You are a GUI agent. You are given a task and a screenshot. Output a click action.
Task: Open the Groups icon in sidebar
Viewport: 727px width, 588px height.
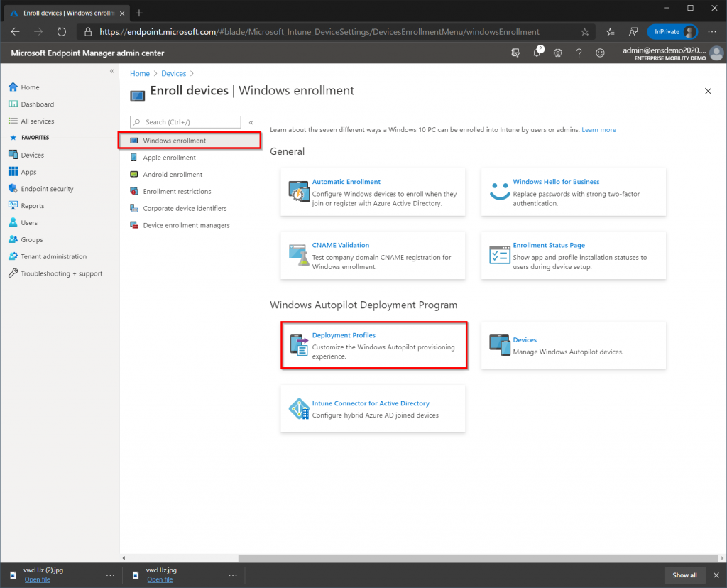point(13,239)
